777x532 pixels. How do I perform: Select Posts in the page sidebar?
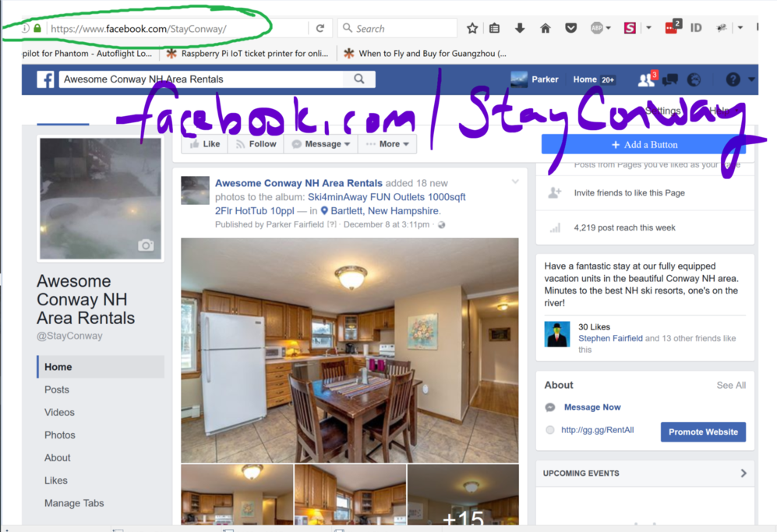coord(56,389)
